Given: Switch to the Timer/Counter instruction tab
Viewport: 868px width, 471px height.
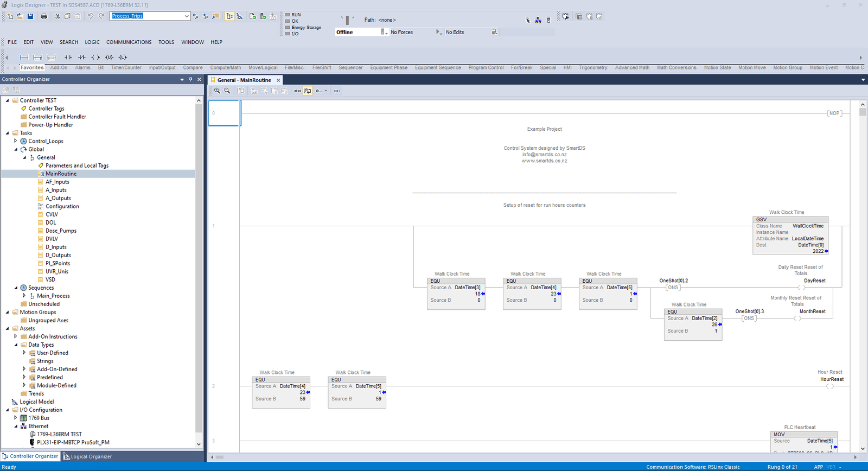Looking at the screenshot, I should (126, 68).
